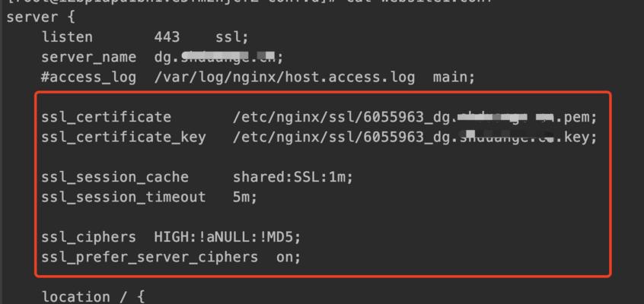
Task: Click the ssl_certificate_key directive
Action: click(123, 138)
